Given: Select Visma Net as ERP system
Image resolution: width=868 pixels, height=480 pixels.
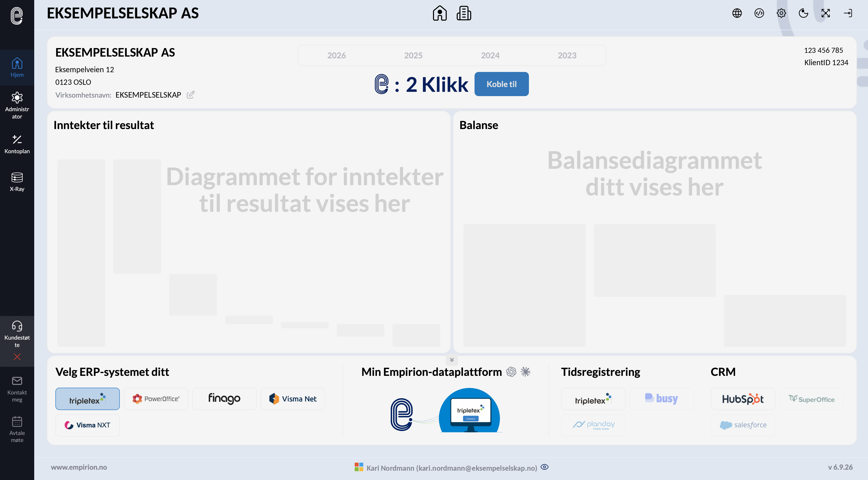Looking at the screenshot, I should pyautogui.click(x=293, y=398).
